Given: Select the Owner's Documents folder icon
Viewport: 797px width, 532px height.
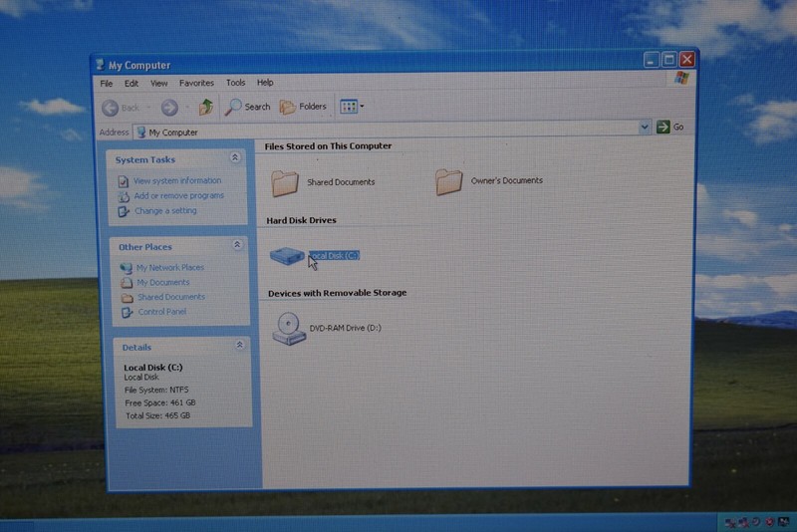Looking at the screenshot, I should [449, 181].
